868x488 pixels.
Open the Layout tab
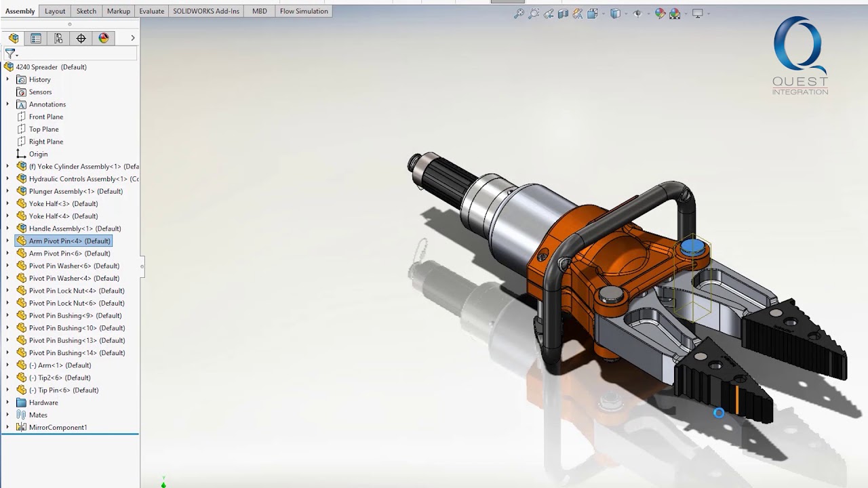point(55,11)
